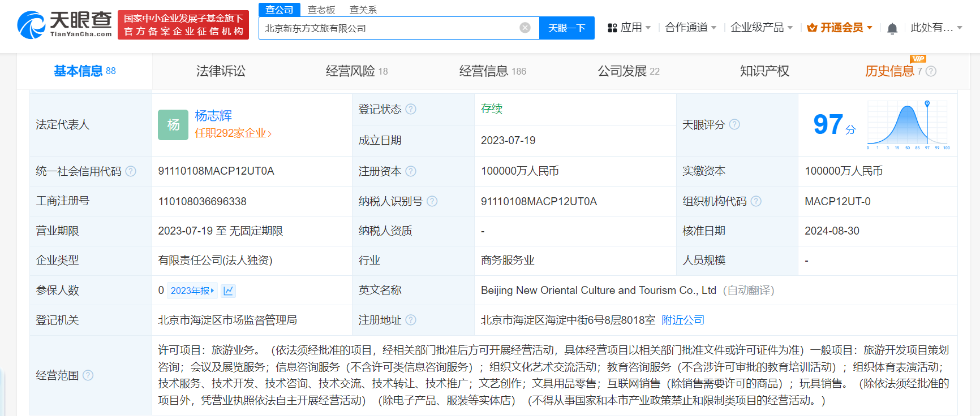Switch to the 查关系 search tab

[363, 10]
